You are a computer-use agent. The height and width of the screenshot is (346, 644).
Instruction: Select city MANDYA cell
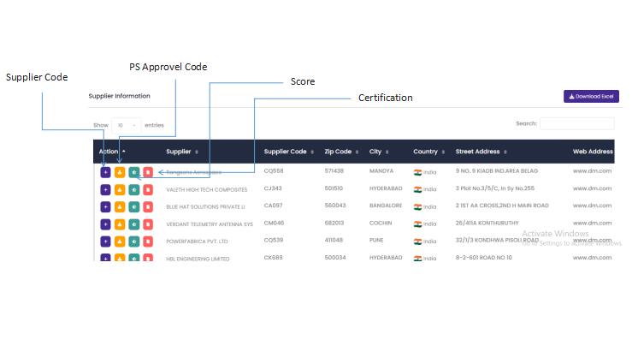381,170
